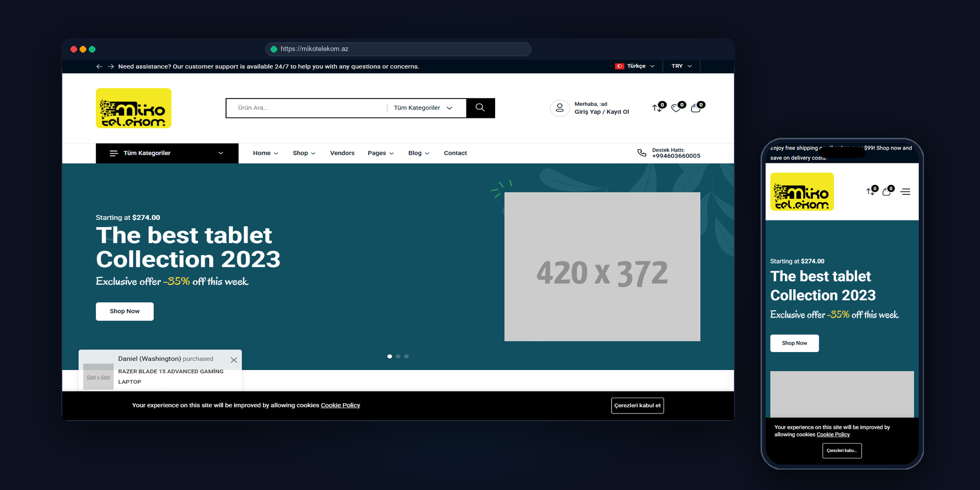
Task: Open Cookie Policy link in desktop banner
Action: tap(340, 405)
